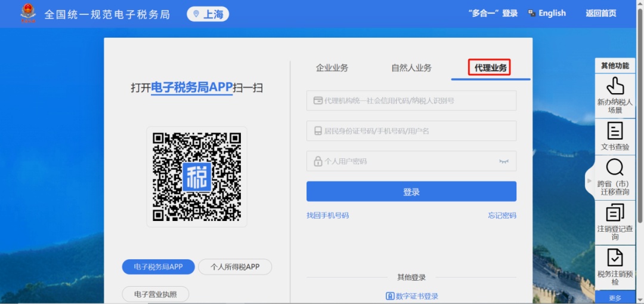The width and height of the screenshot is (644, 304).
Task: Open the 上海 location selector
Action: click(x=208, y=14)
